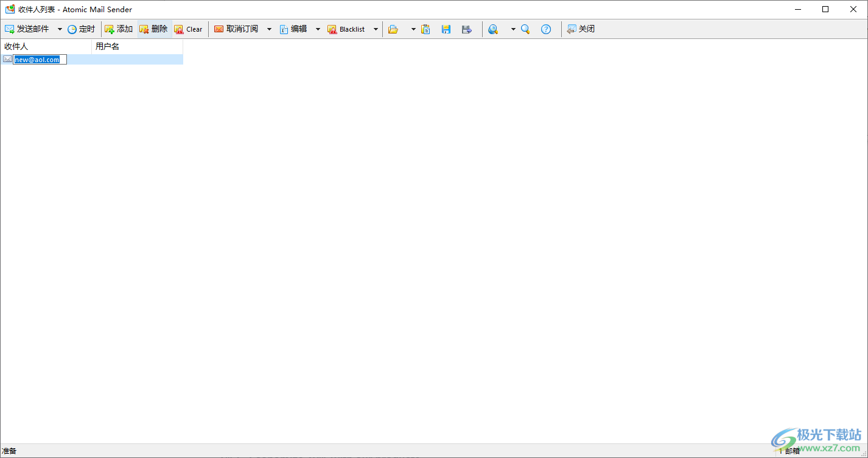
Task: Expand the Blacklist dropdown arrow
Action: pyautogui.click(x=376, y=29)
